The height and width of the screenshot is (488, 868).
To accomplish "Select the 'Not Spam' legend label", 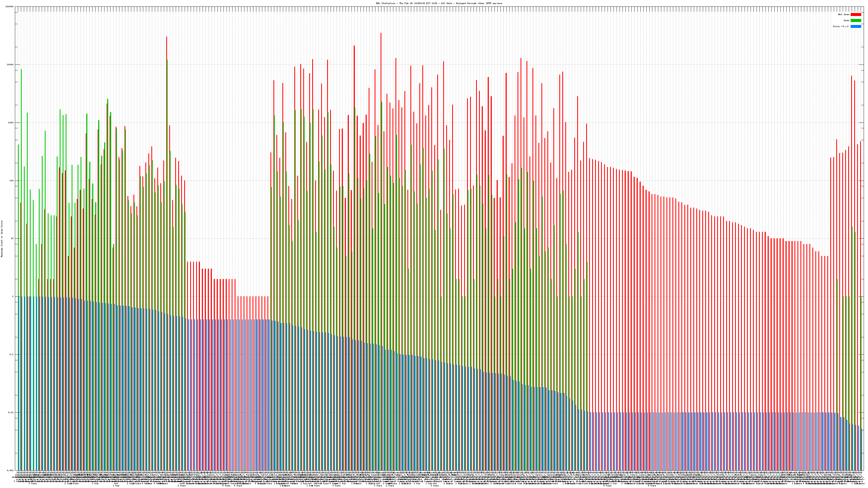I will [844, 14].
